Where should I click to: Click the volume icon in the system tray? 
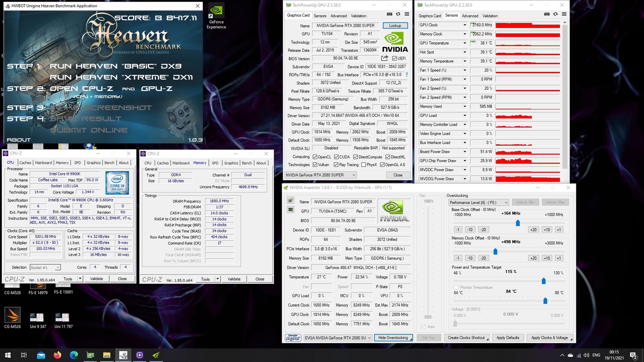pyautogui.click(x=586, y=355)
